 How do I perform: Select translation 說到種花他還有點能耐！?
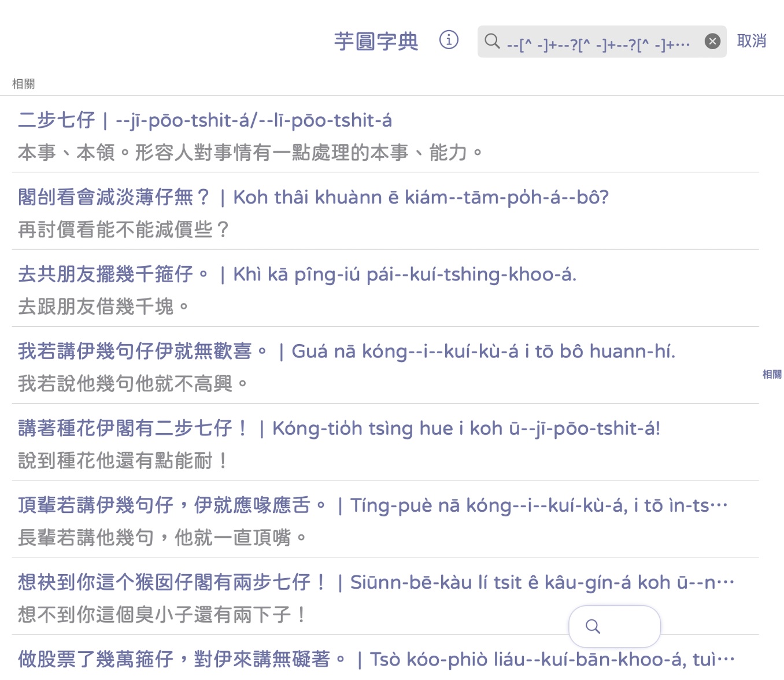coord(124,460)
